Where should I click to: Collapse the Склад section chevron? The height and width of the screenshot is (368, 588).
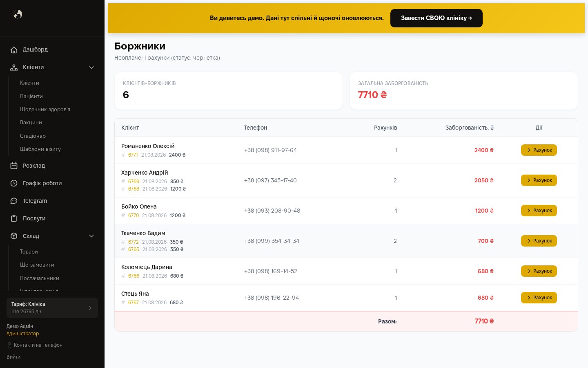pos(91,236)
